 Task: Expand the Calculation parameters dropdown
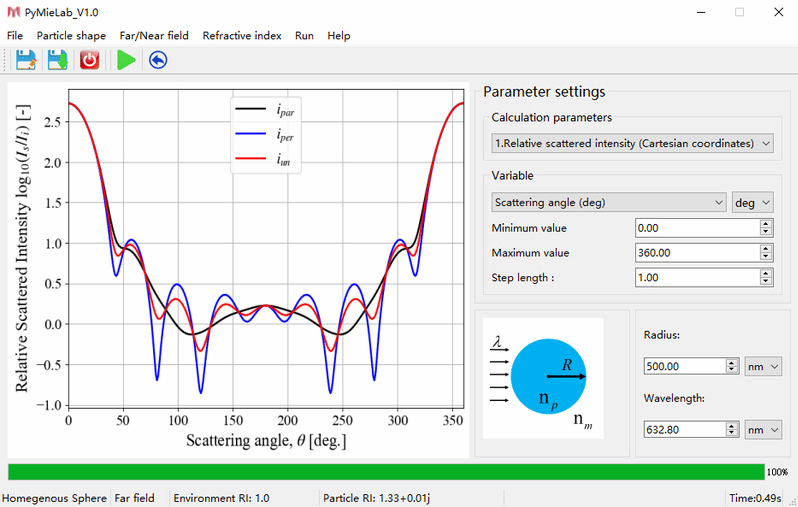[x=632, y=144]
